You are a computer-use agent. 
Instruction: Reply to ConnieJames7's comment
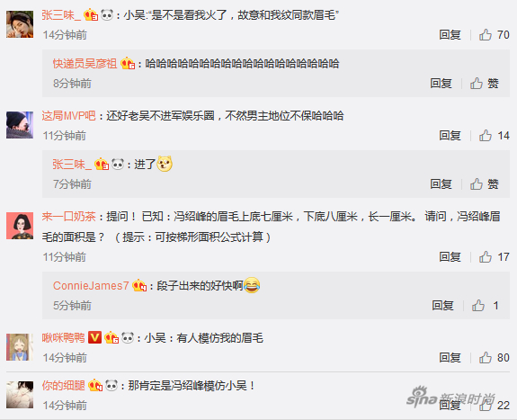(x=442, y=305)
